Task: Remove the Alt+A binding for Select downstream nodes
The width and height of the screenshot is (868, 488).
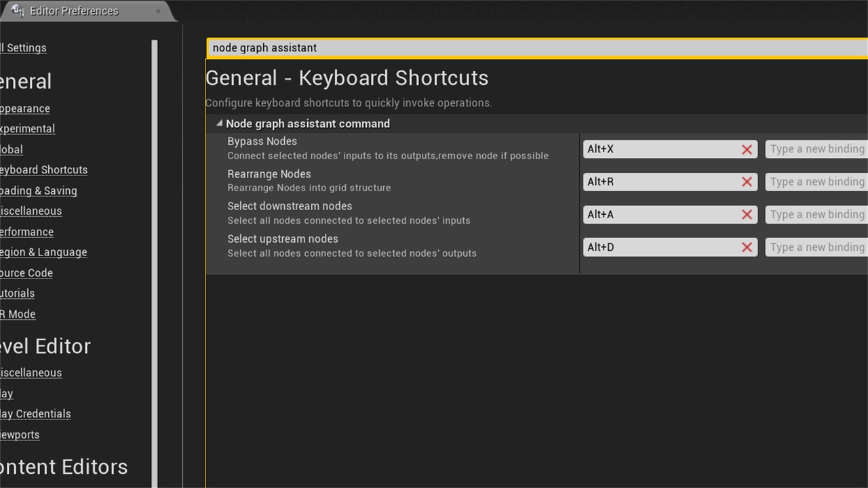Action: pyautogui.click(x=747, y=214)
